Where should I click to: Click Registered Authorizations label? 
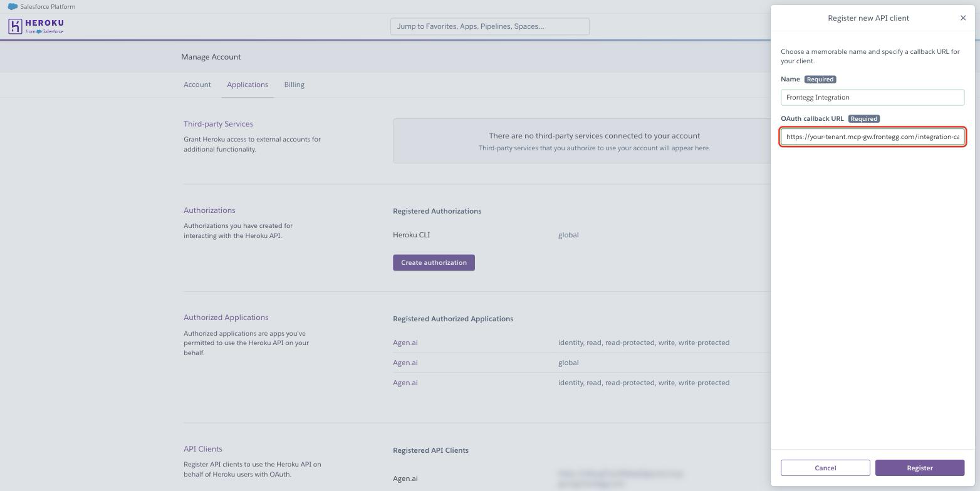[x=437, y=211]
